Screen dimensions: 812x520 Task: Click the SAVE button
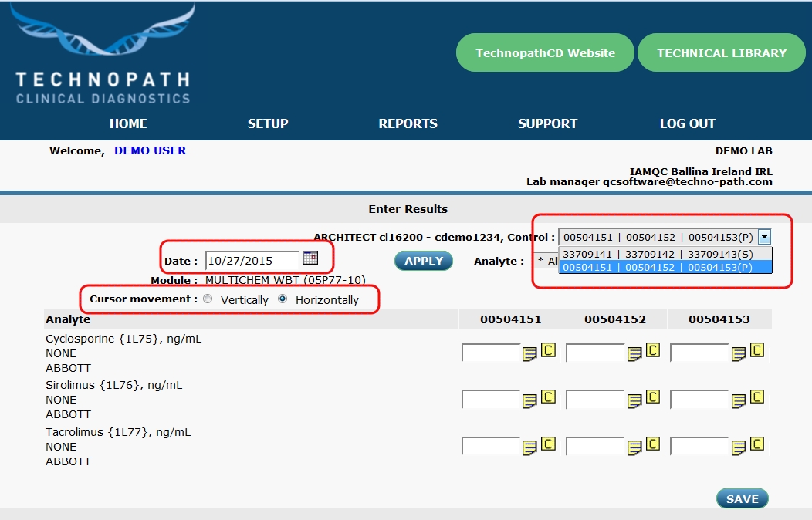[742, 499]
